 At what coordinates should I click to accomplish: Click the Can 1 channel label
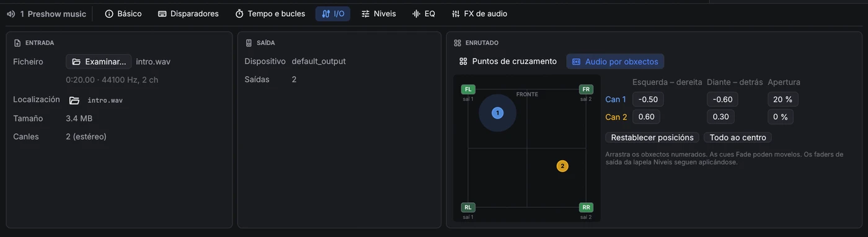[x=616, y=99]
